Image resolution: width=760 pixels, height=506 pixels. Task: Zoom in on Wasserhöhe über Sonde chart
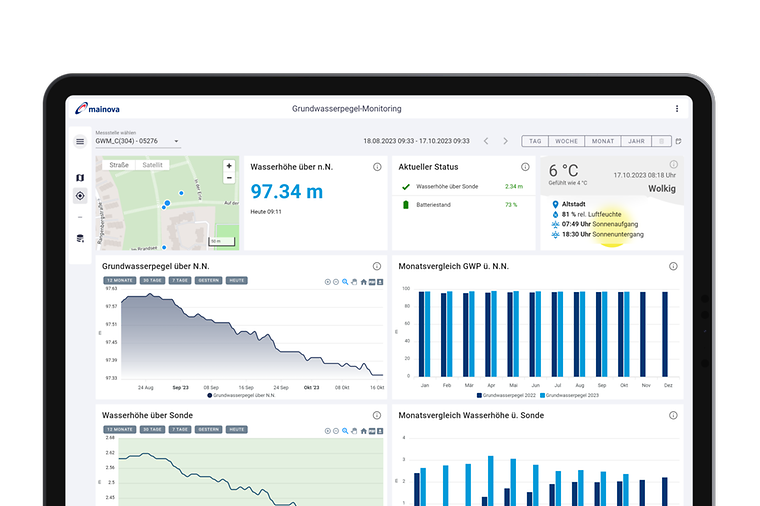tap(328, 431)
